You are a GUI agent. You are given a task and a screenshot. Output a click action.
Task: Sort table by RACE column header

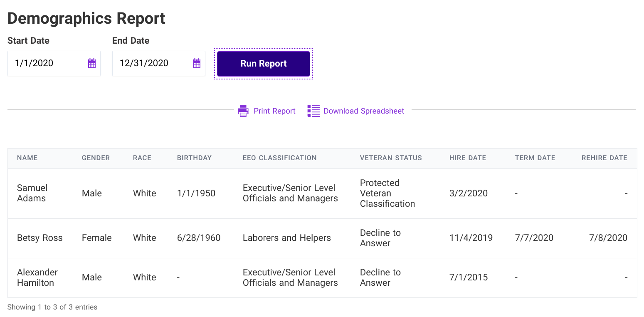click(142, 158)
